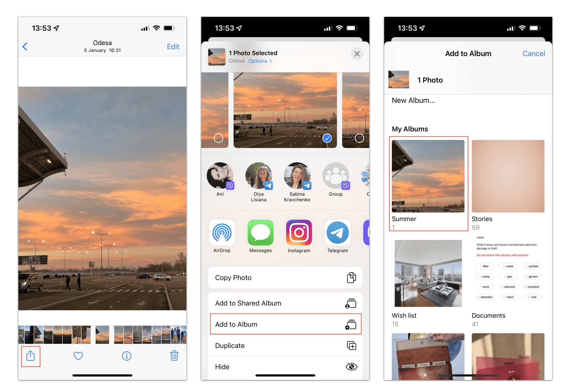This screenshot has height=392, width=568.
Task: Select Add to Album menu entry
Action: 285,324
